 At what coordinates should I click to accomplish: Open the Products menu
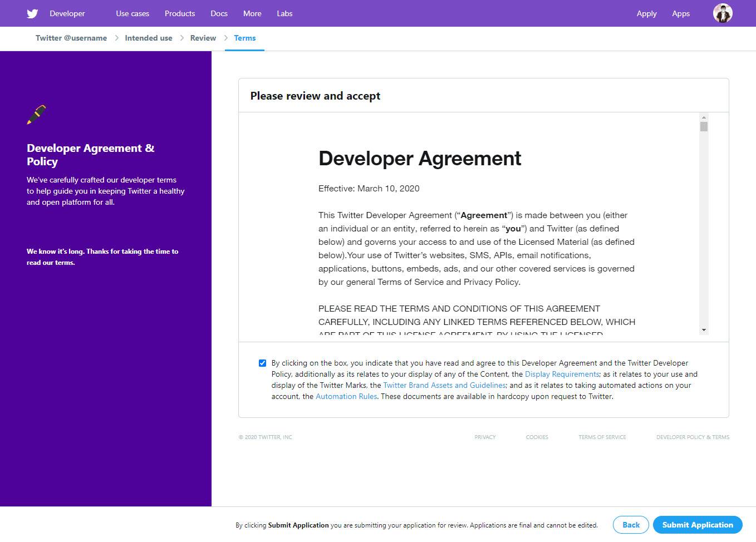click(x=179, y=13)
